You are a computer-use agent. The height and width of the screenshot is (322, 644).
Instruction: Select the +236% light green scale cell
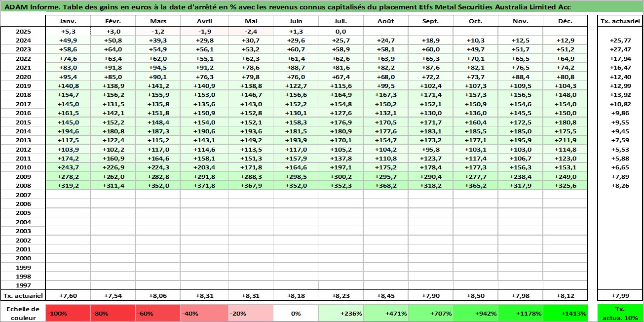click(341, 313)
